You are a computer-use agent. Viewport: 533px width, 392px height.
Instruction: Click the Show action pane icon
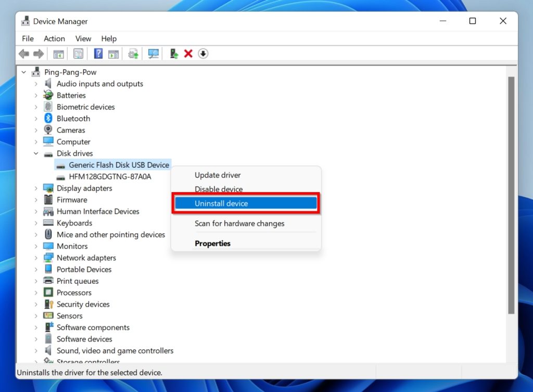click(114, 54)
